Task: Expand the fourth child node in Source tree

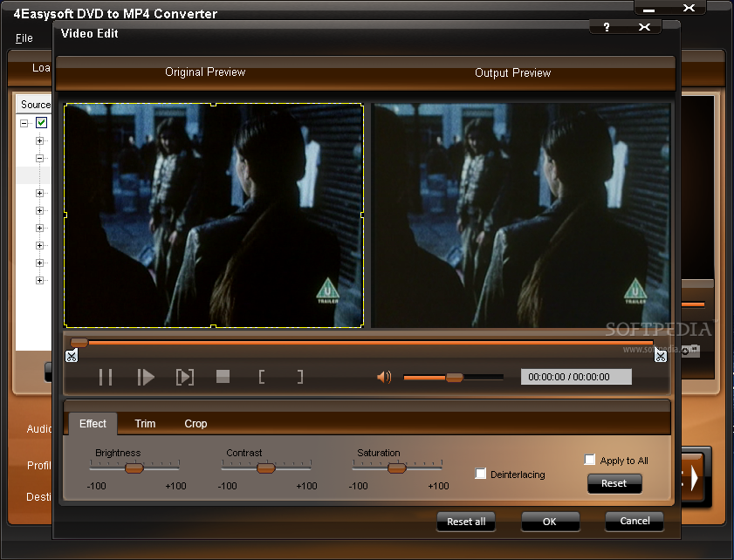Action: coord(40,210)
